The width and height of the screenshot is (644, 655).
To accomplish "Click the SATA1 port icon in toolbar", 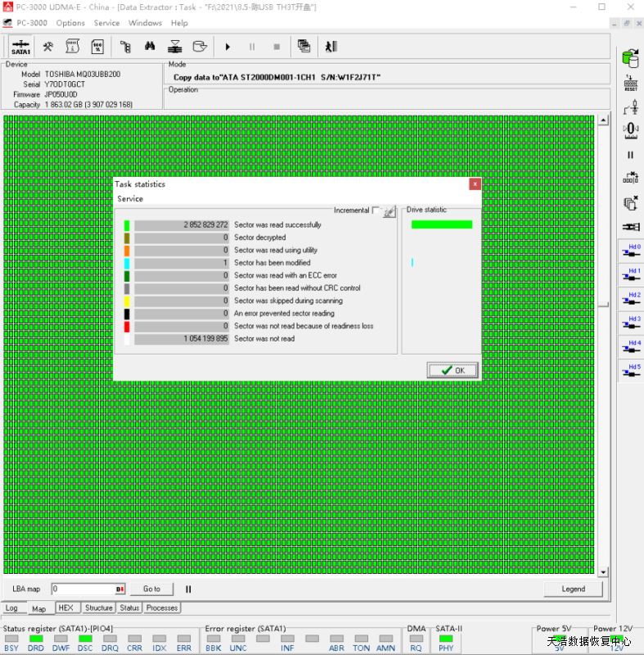I will 21,47.
